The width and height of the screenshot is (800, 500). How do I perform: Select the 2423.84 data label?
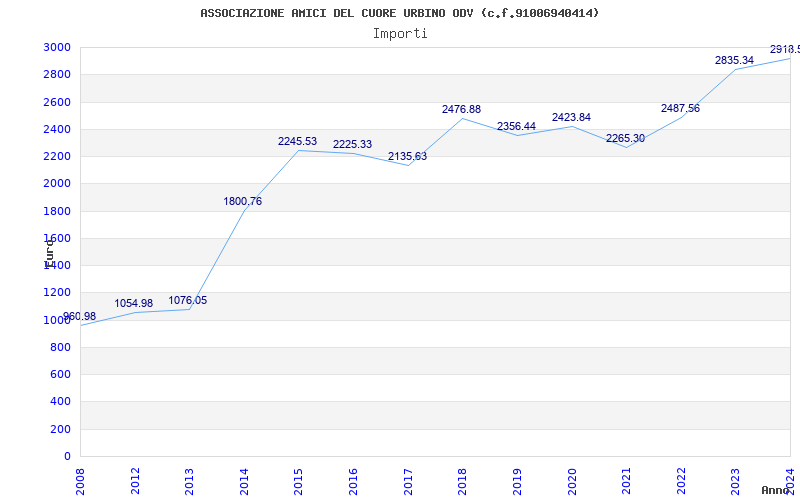point(571,117)
